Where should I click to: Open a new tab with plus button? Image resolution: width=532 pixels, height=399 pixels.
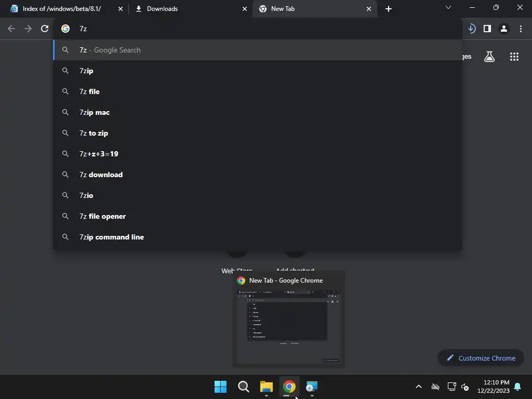pyautogui.click(x=389, y=9)
